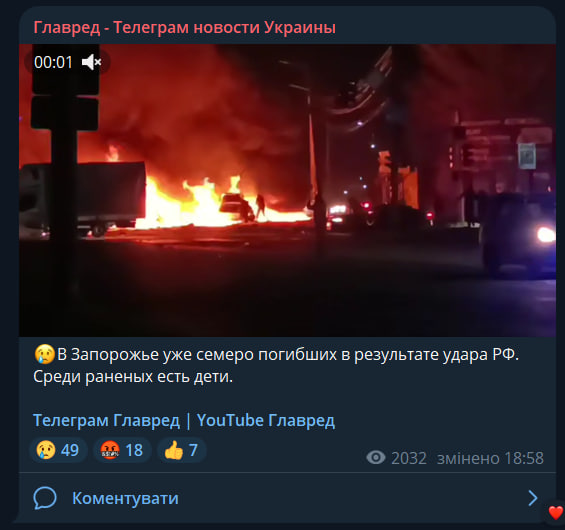
Task: Open the Телеграм Главред link
Action: pyautogui.click(x=106, y=420)
